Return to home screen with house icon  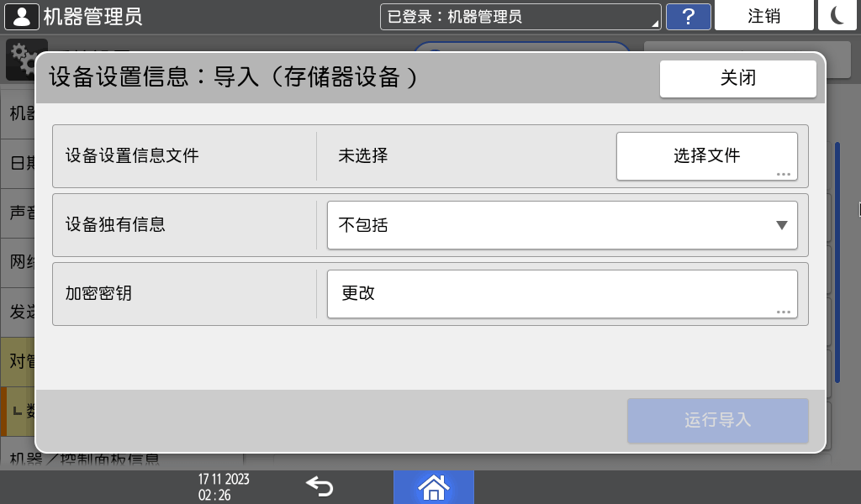click(x=434, y=487)
